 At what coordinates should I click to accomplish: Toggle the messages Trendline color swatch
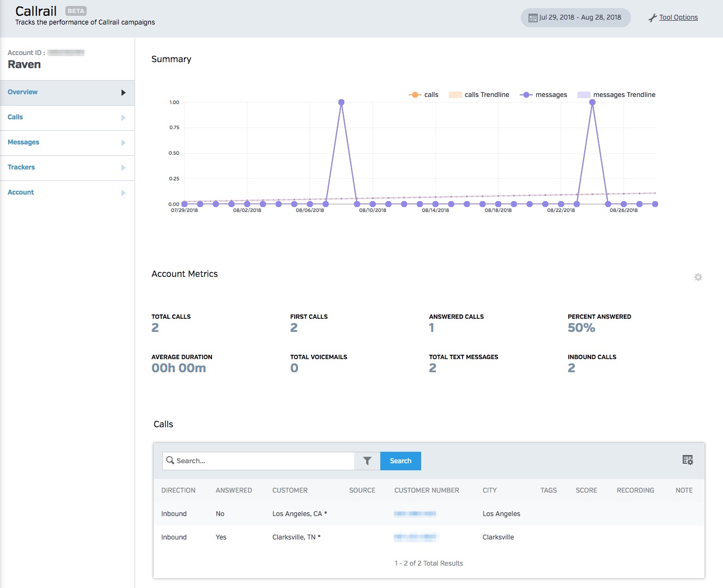click(x=584, y=95)
